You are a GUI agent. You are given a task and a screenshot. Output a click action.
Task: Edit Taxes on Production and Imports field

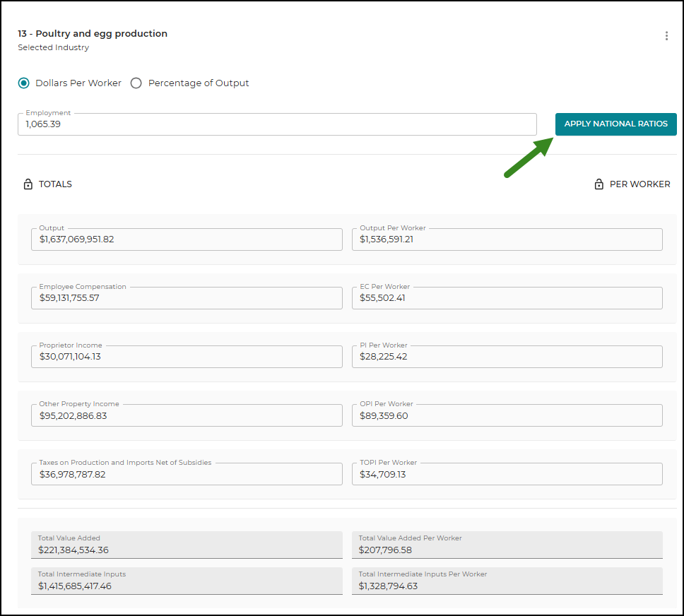tap(187, 474)
